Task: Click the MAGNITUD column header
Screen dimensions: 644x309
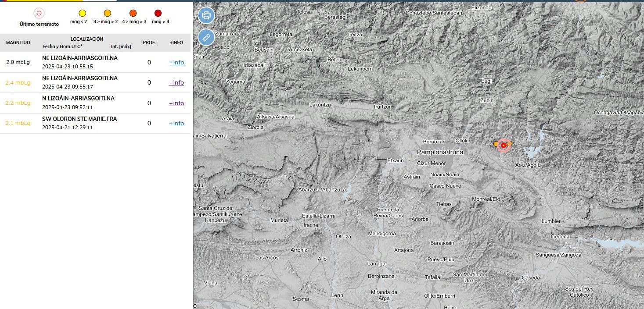Action: (18, 43)
